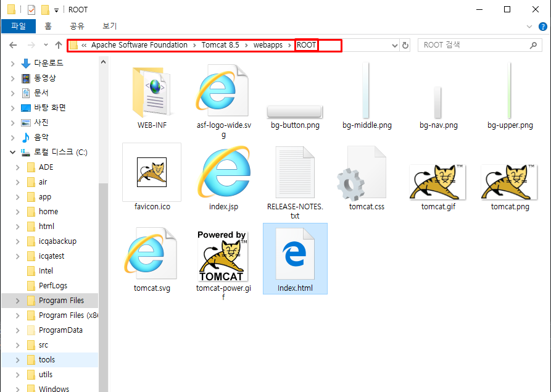Select the bg-button.png thumbnail
The height and width of the screenshot is (392, 551).
click(x=294, y=112)
